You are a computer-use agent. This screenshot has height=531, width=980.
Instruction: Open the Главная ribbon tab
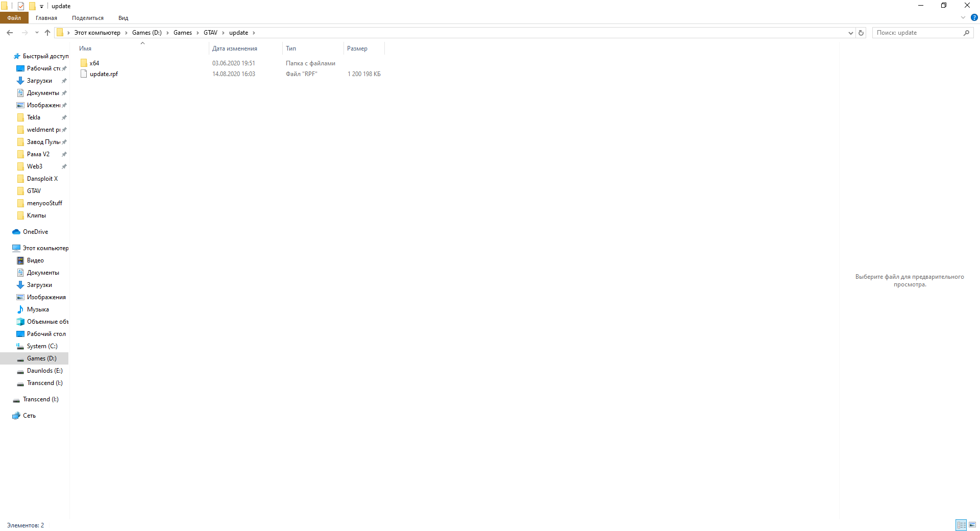point(46,18)
